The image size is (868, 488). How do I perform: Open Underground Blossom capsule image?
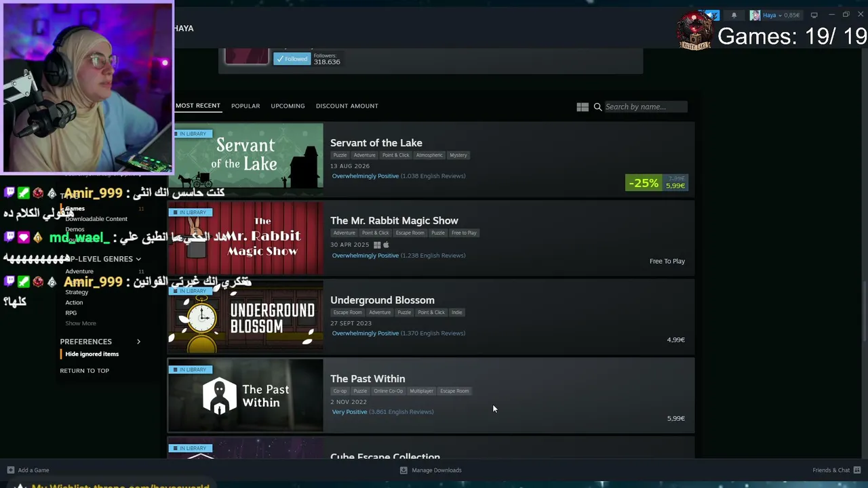(x=245, y=317)
